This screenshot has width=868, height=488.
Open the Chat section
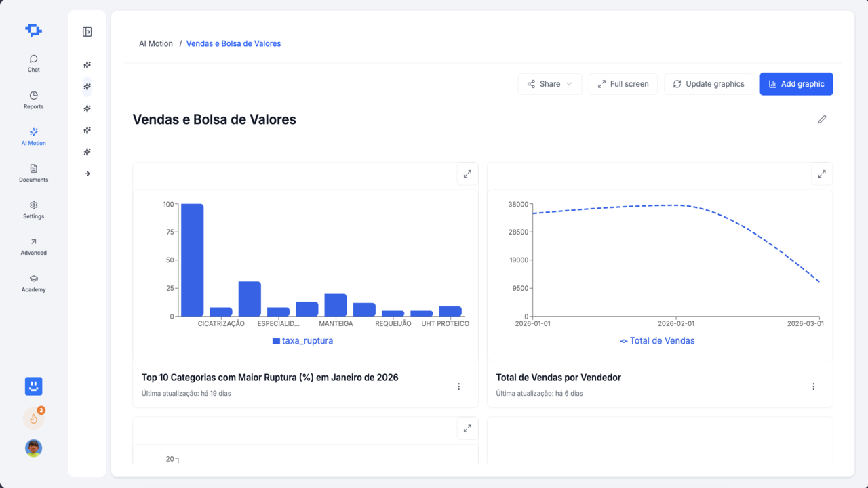tap(33, 63)
